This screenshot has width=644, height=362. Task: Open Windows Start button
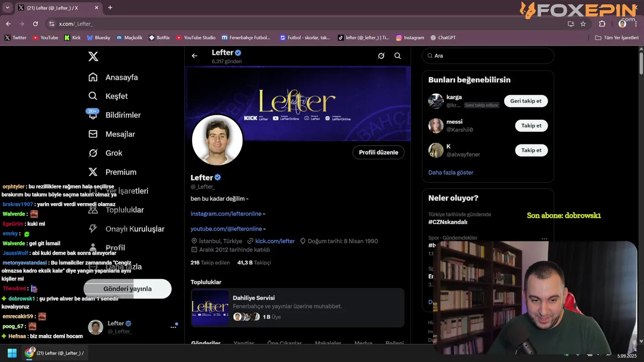click(12, 353)
